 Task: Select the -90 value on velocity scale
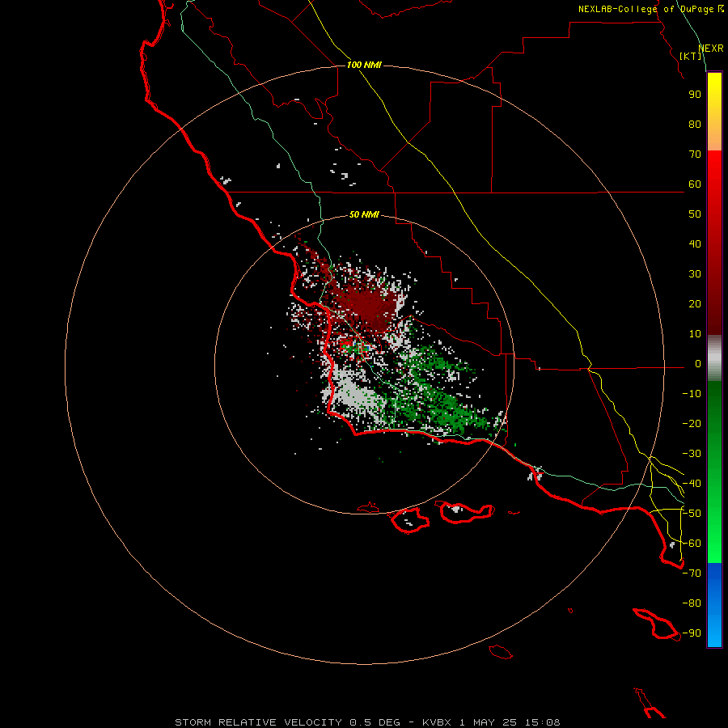tap(692, 633)
